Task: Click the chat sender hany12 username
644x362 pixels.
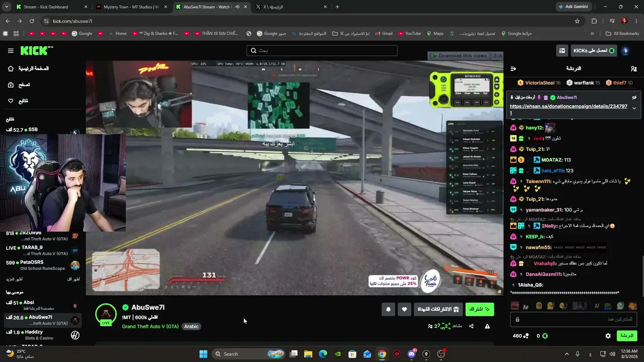Action: pos(534,128)
